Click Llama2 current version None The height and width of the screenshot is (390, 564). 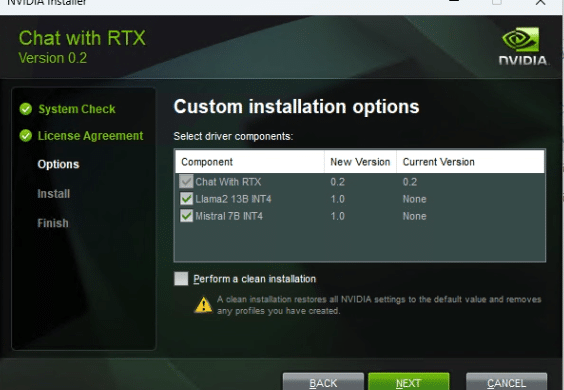click(414, 199)
